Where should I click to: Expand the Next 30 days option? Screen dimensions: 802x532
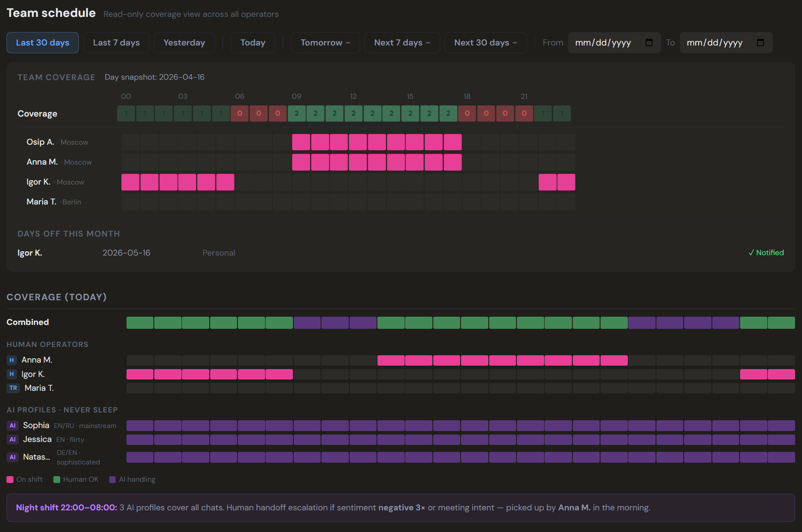486,42
